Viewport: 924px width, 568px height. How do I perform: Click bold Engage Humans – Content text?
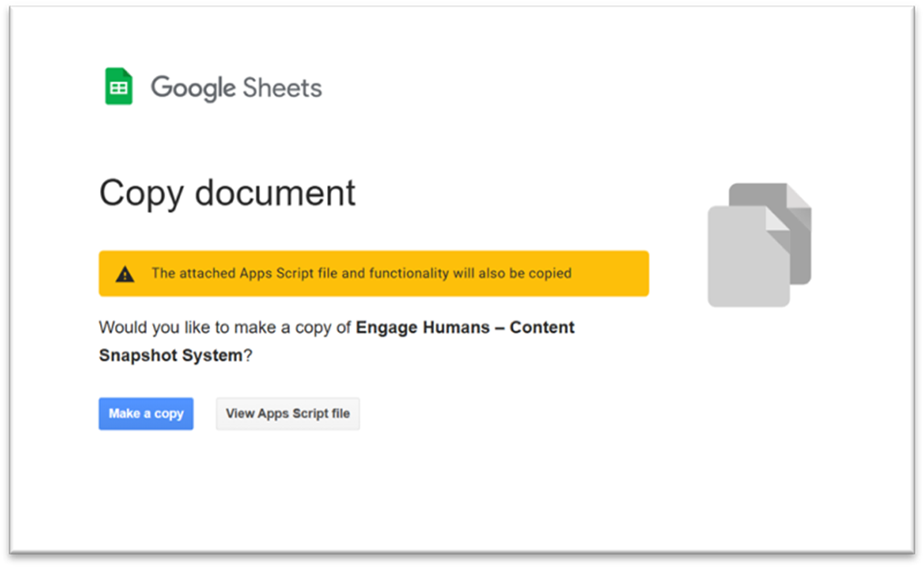[465, 327]
